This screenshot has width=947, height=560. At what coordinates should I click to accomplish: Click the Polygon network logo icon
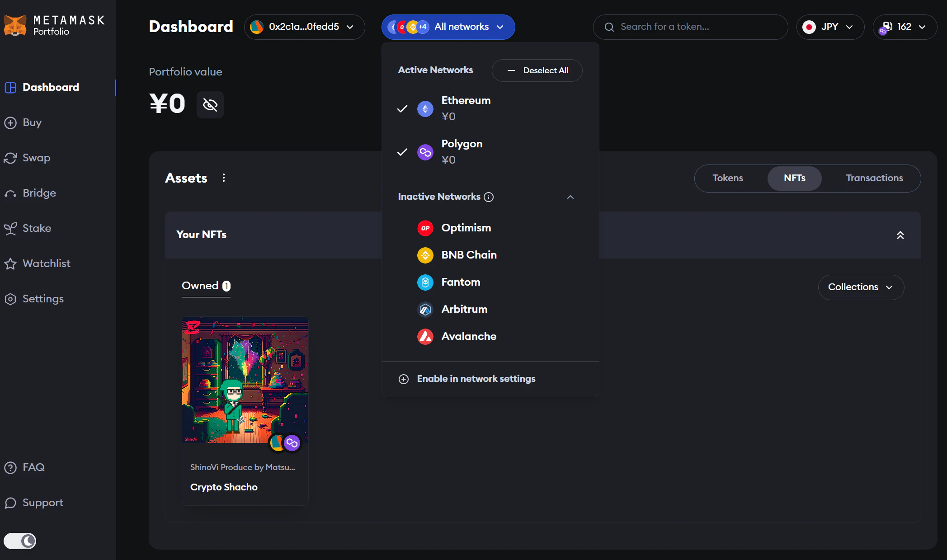click(425, 152)
